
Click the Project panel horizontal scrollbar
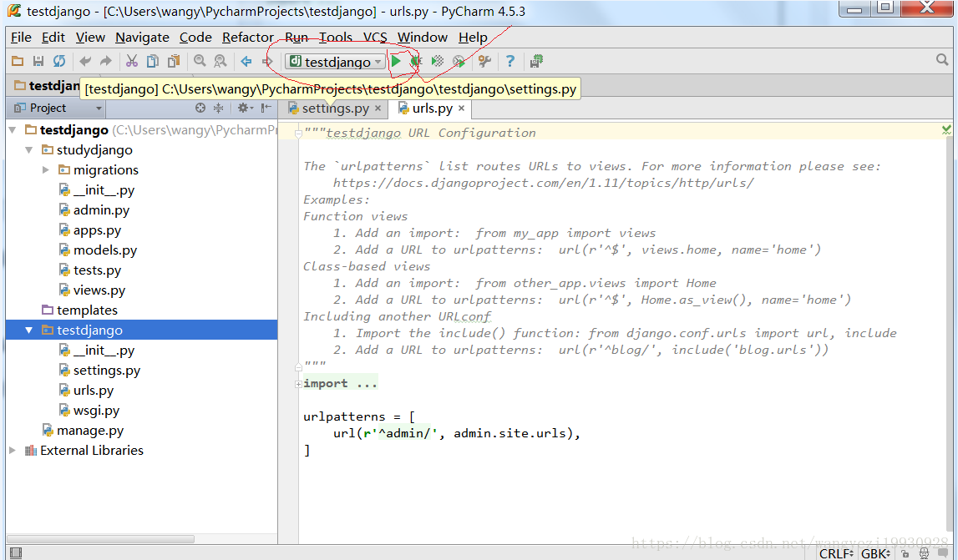tap(101, 539)
